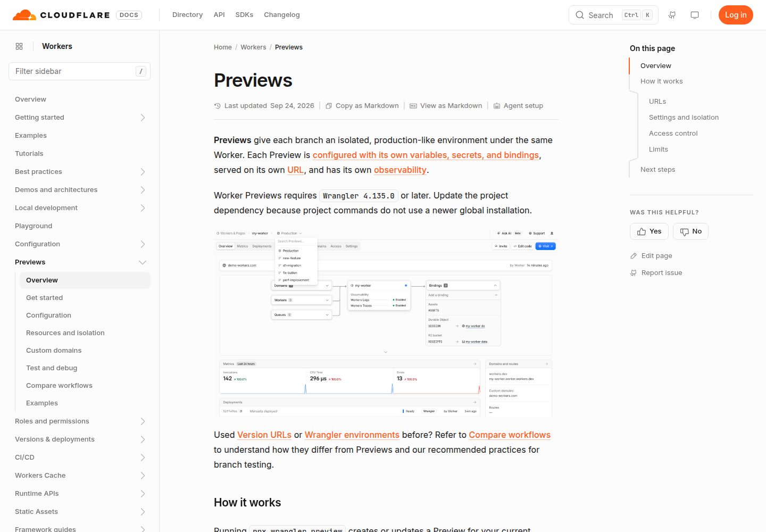Open Test and debug sidebar page
The height and width of the screenshot is (532, 766).
tap(52, 368)
